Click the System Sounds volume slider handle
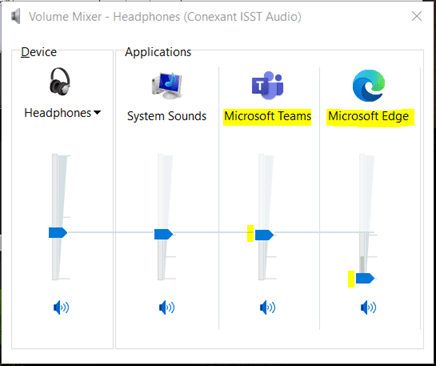436x366 pixels. 163,234
